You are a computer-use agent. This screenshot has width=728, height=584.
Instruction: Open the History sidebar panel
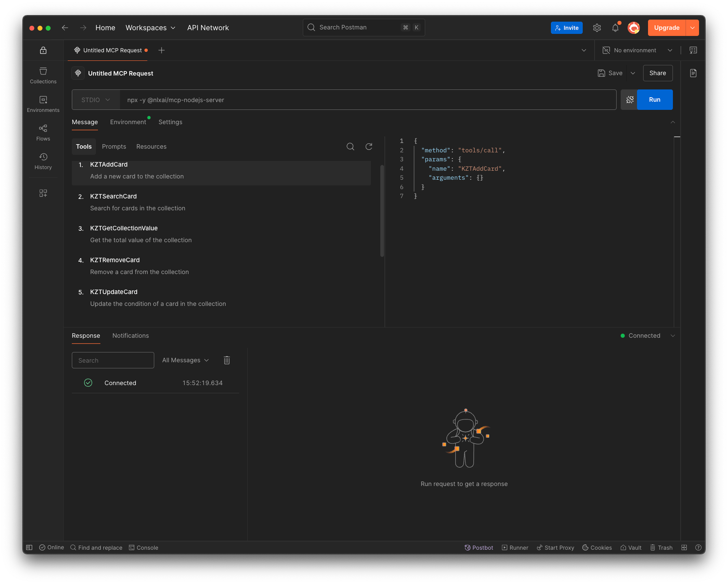pyautogui.click(x=43, y=161)
